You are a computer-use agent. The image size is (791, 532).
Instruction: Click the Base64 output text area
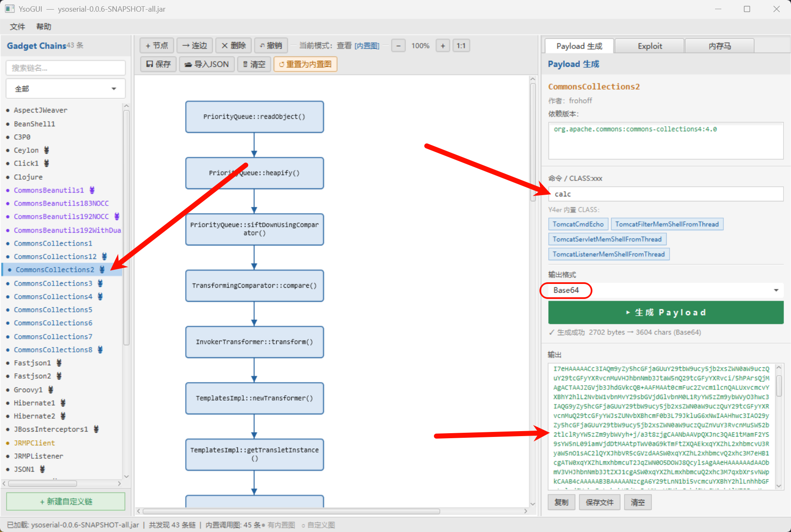661,427
